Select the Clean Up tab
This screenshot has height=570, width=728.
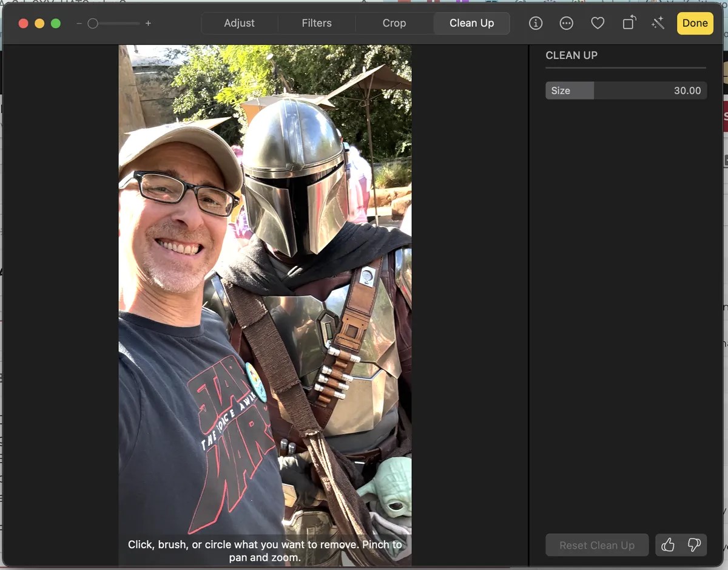(x=471, y=23)
